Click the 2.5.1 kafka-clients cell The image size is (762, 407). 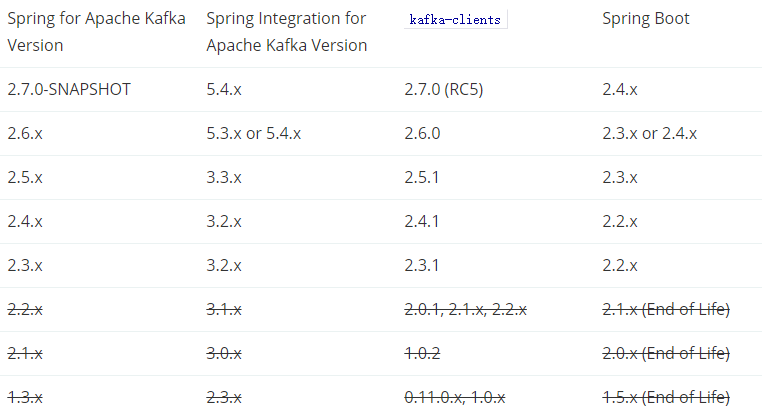422,177
